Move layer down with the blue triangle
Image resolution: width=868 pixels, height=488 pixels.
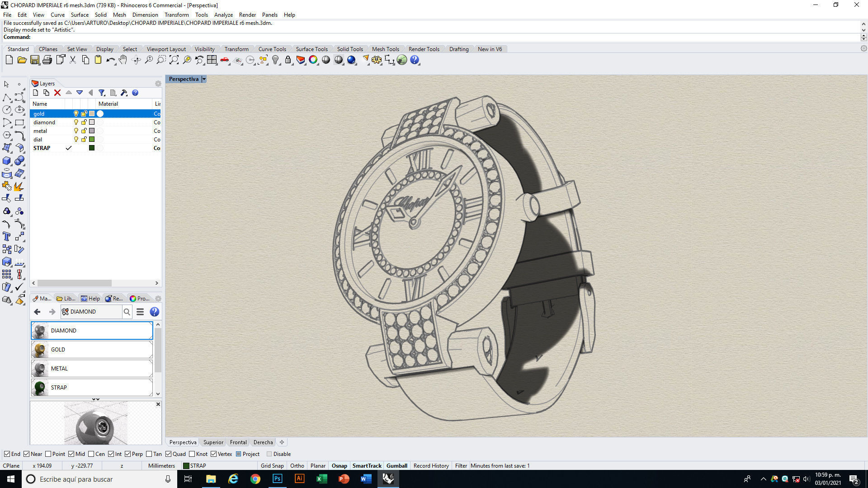click(80, 93)
